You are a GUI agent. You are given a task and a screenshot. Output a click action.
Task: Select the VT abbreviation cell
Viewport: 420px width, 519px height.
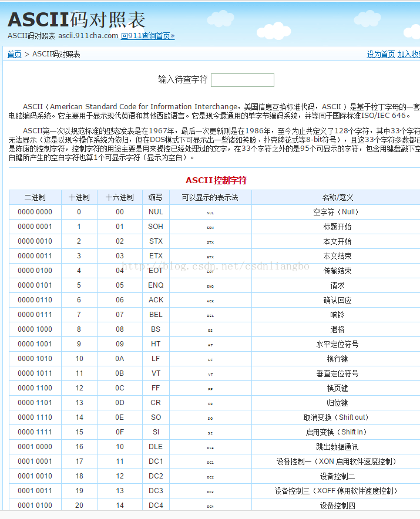coord(156,373)
